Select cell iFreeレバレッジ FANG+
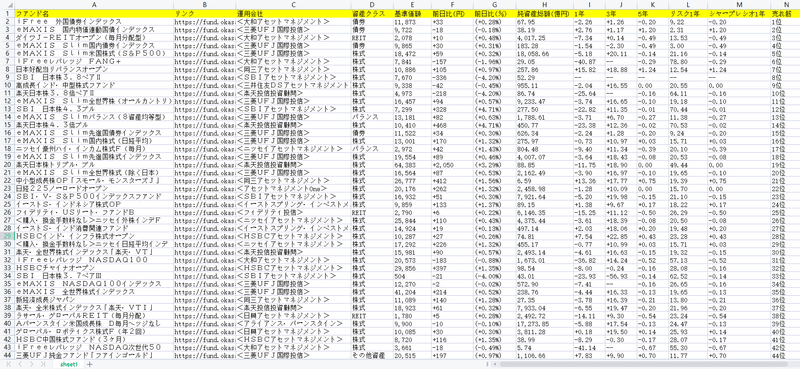The height and width of the screenshot is (369, 800). click(94, 61)
